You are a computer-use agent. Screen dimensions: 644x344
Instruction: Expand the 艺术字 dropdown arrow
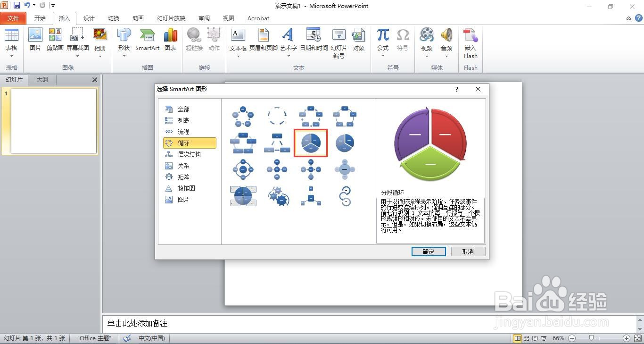pyautogui.click(x=288, y=56)
